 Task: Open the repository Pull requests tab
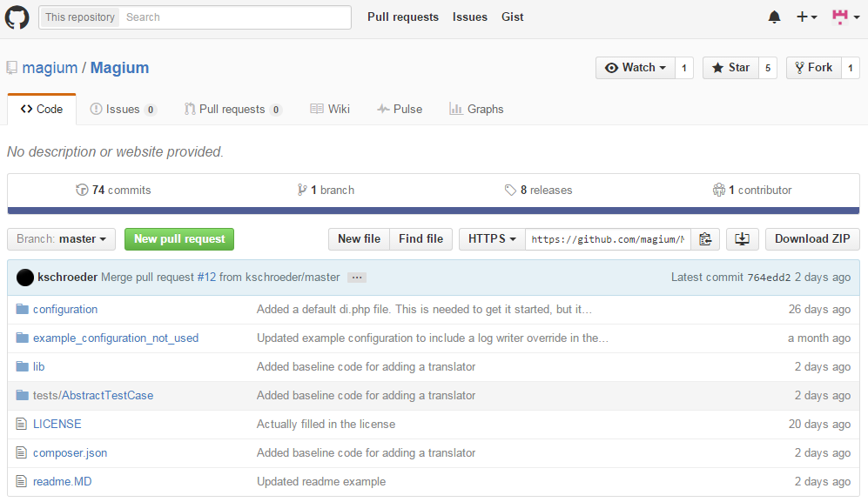click(233, 109)
